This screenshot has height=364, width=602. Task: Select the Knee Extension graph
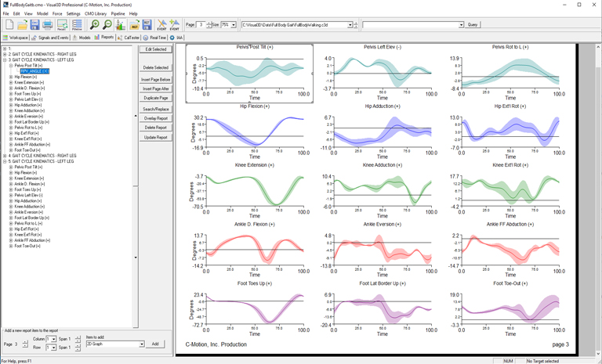click(249, 192)
